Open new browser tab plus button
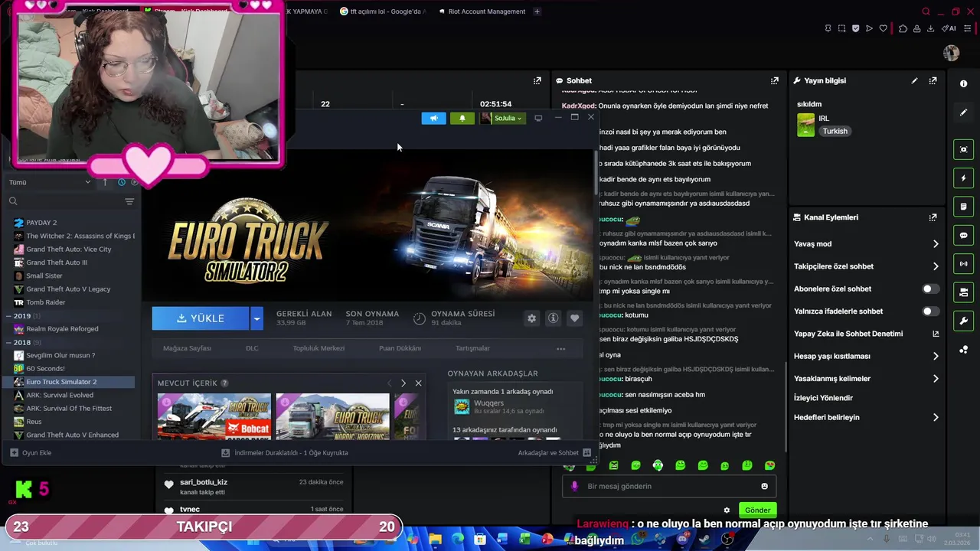The width and height of the screenshot is (980, 551). point(537,11)
